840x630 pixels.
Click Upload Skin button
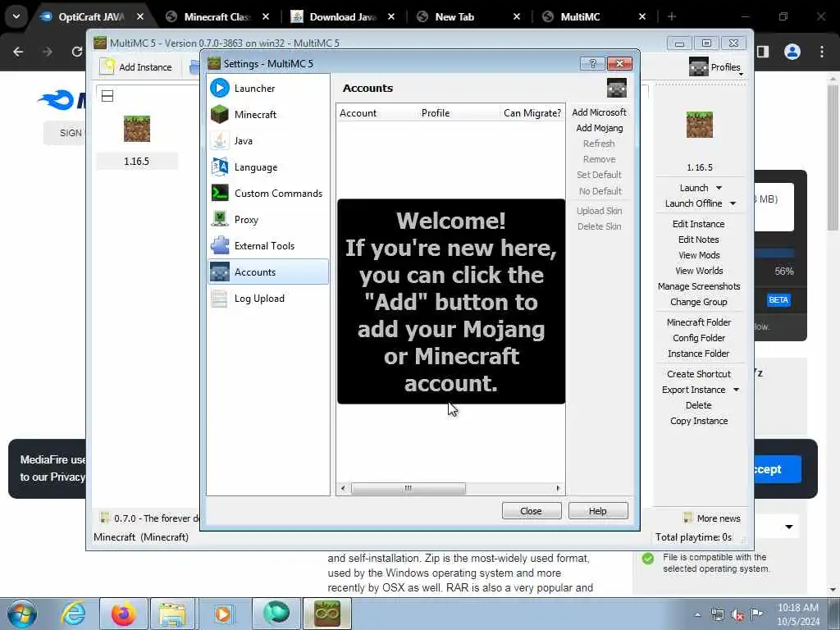[x=599, y=211]
